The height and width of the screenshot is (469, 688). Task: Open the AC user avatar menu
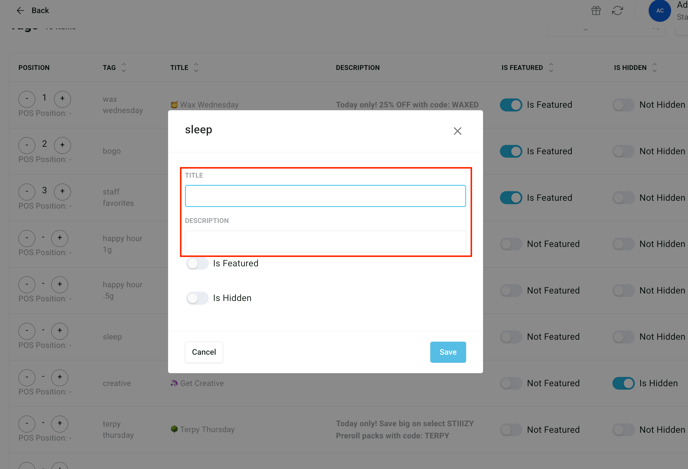point(659,11)
